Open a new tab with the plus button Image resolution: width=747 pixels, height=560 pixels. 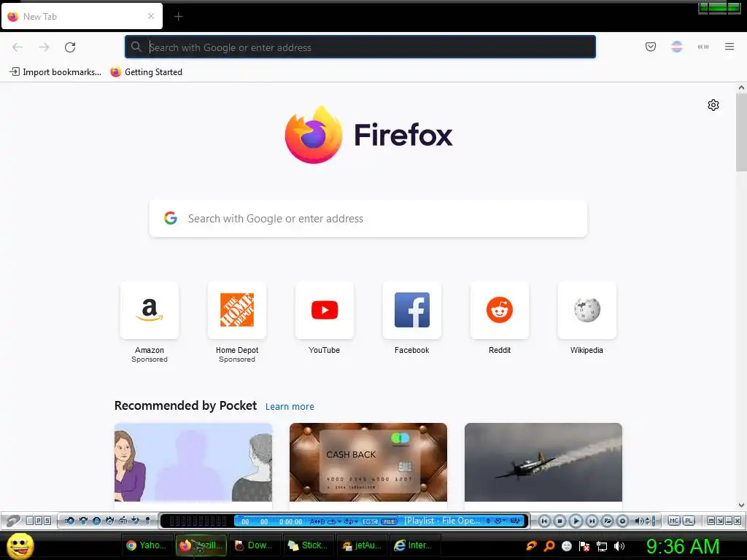tap(178, 17)
